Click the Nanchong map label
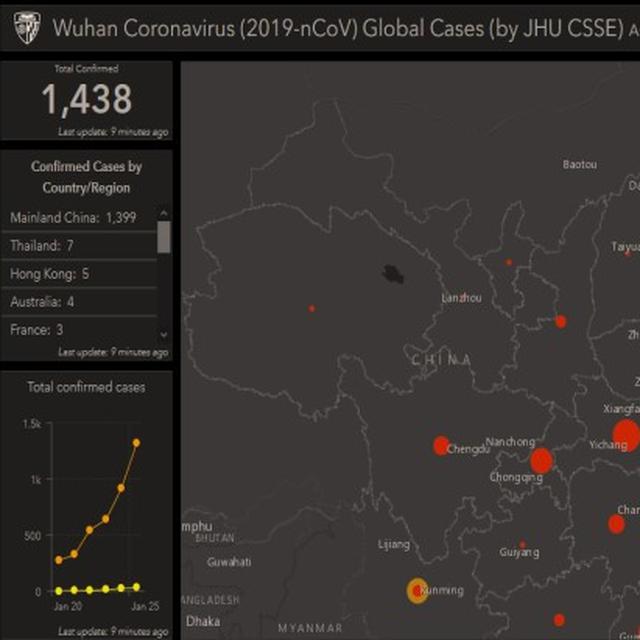Image resolution: width=640 pixels, height=640 pixels. point(510,442)
